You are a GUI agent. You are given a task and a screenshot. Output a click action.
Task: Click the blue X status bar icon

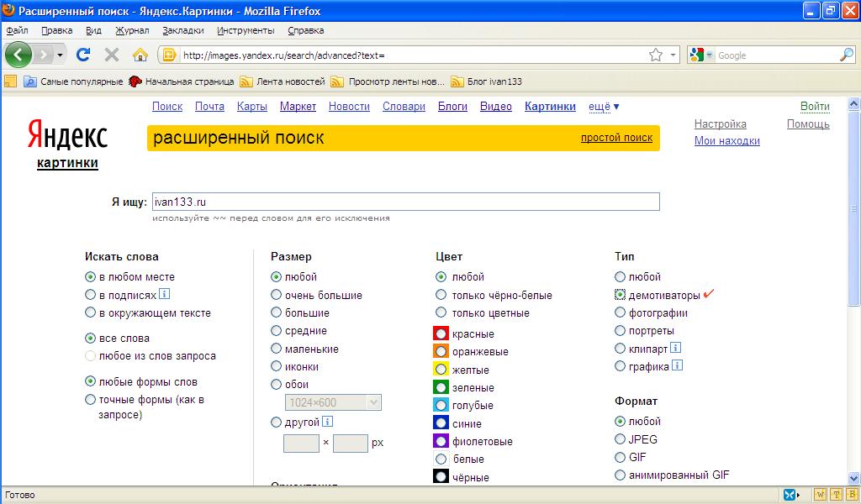click(x=789, y=495)
